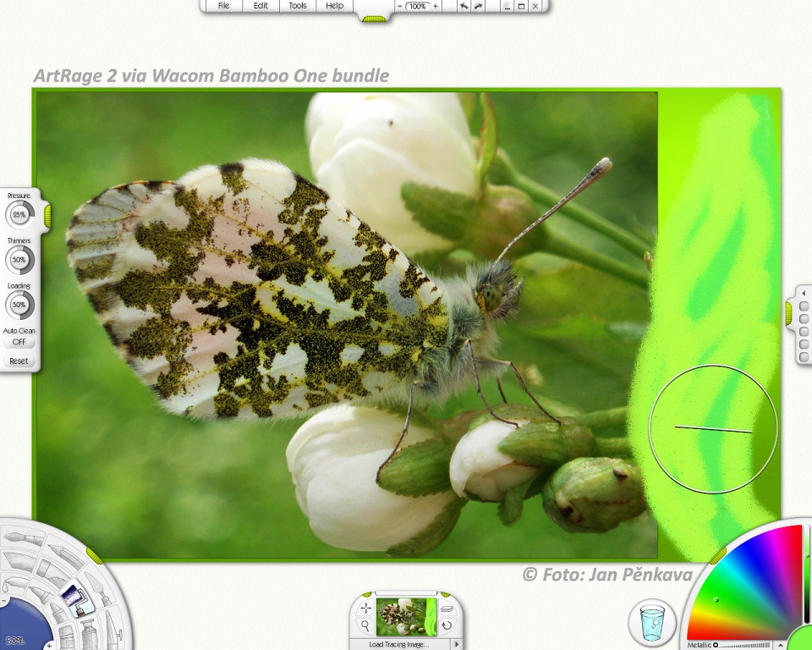
Task: Minimize the ArtRage window
Action: click(507, 6)
